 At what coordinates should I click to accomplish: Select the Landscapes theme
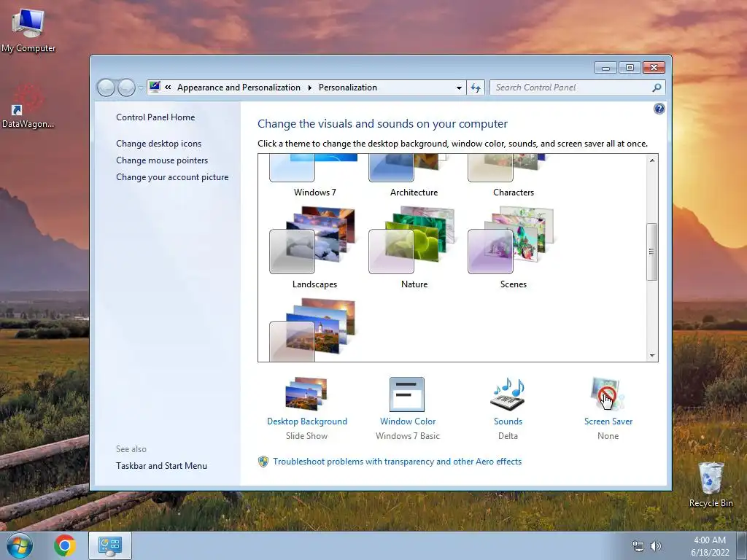[x=314, y=248]
